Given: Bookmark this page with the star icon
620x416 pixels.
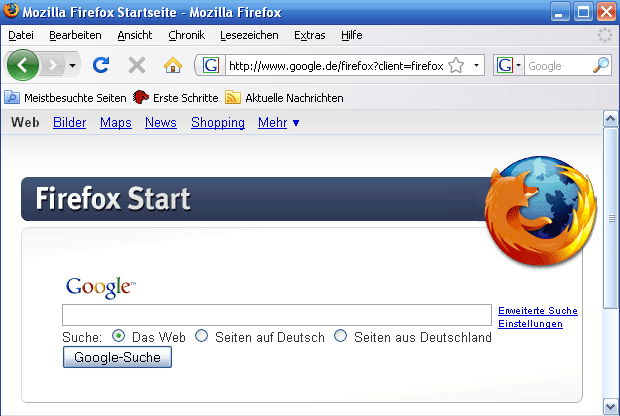Looking at the screenshot, I should [456, 65].
